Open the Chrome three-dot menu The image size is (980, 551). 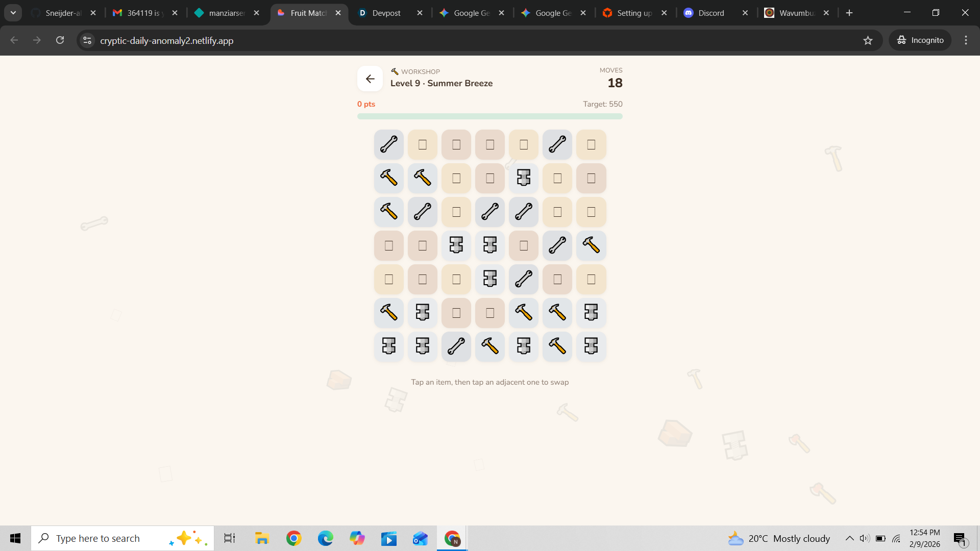point(966,40)
